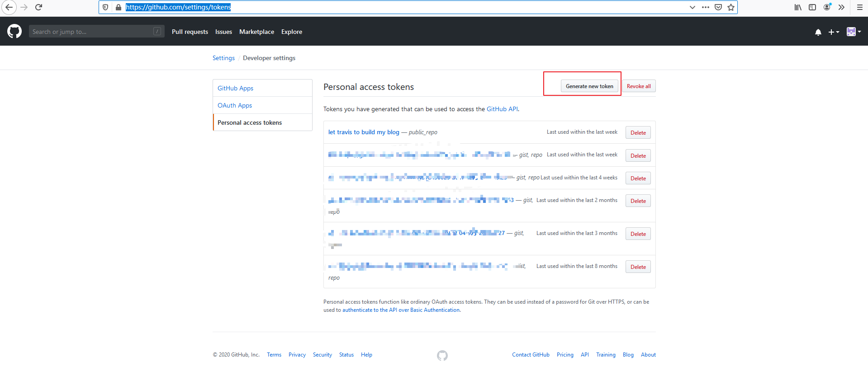Screen dimensions: 868x371
Task: Focus the Search or jump to field
Action: click(x=96, y=32)
